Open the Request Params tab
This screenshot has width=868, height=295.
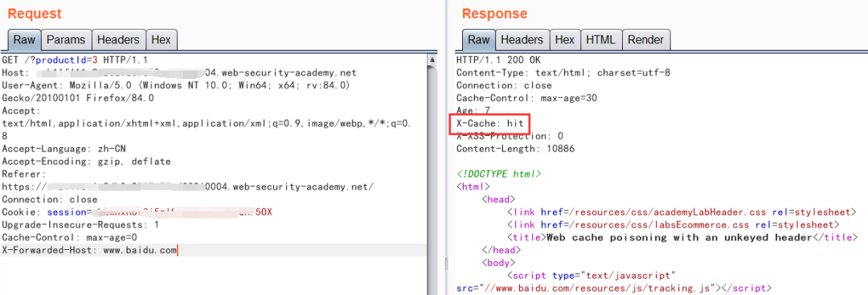[x=66, y=40]
